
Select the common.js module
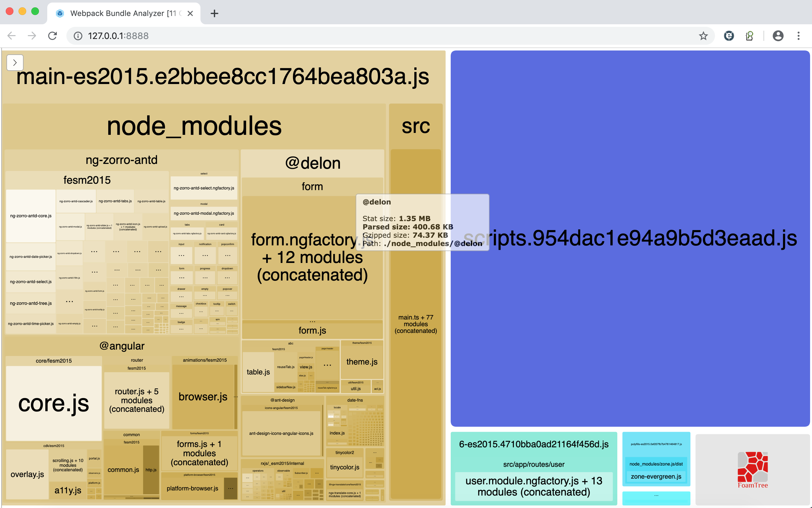[x=123, y=470]
